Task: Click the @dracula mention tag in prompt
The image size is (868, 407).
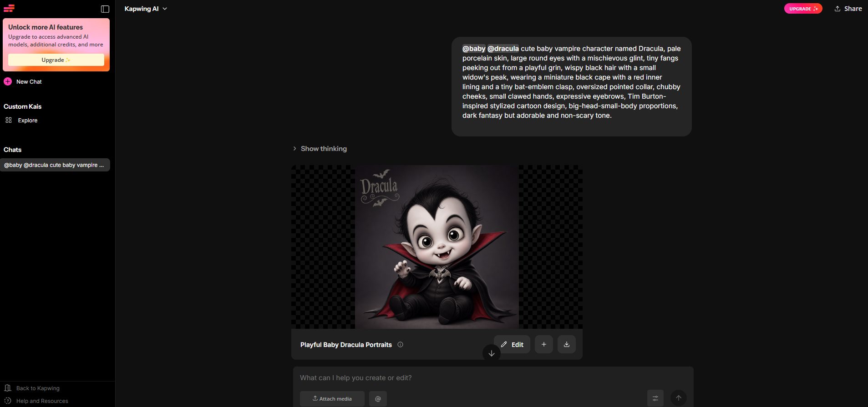Action: click(503, 49)
